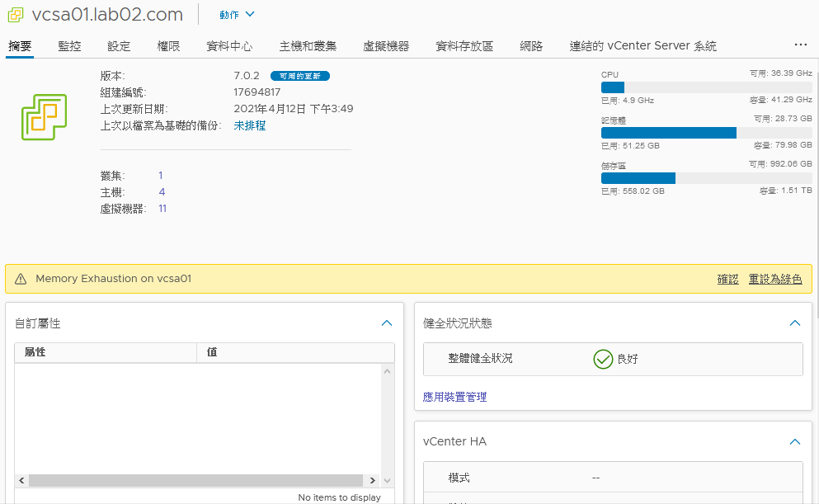Viewport: 819px width, 504px height.
Task: Click the vcsa01.lab02.com title text
Action: tap(107, 15)
